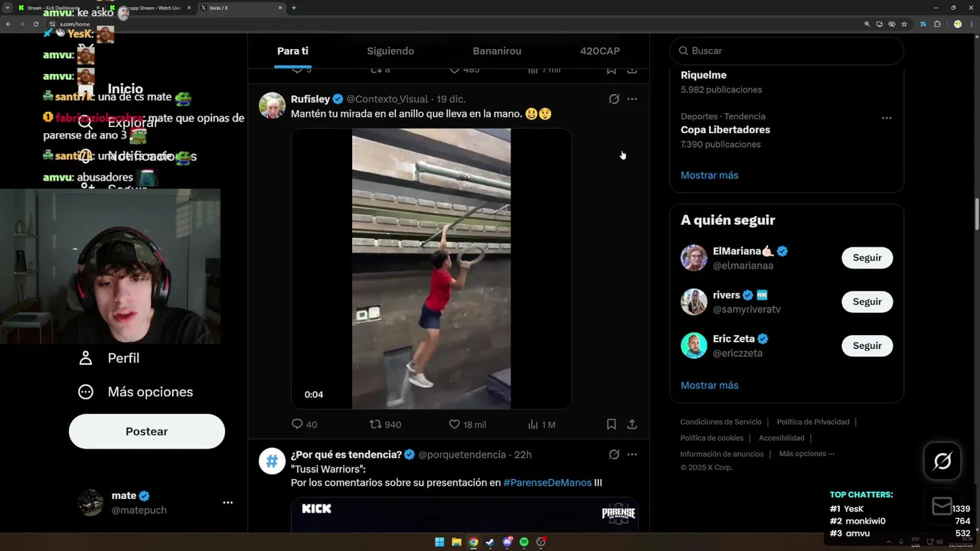
Task: Open the floating messages envelope button
Action: click(942, 507)
